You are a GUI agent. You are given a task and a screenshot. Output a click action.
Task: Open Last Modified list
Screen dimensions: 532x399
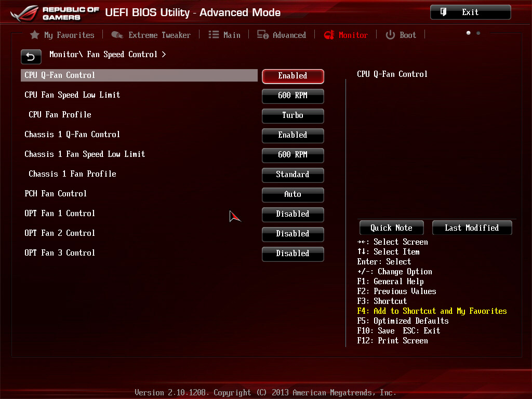tap(472, 228)
